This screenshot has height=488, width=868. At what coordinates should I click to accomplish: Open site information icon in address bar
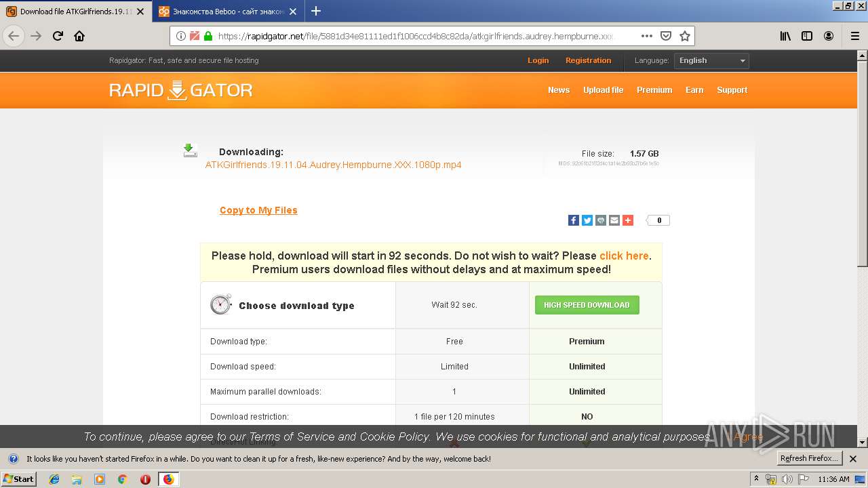click(x=181, y=36)
